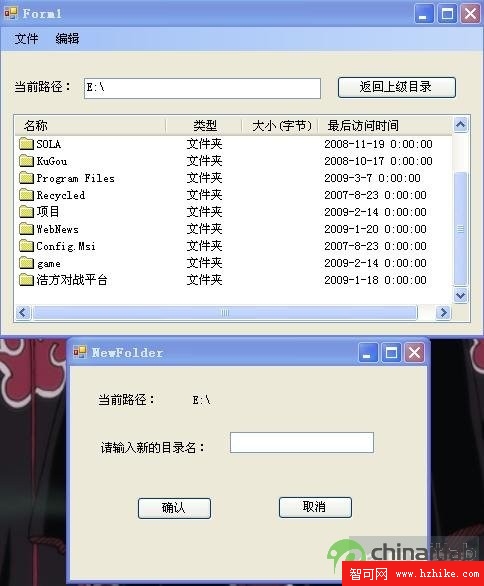Select the KuGou folder icon
This screenshot has width=484, height=586.
pos(26,161)
